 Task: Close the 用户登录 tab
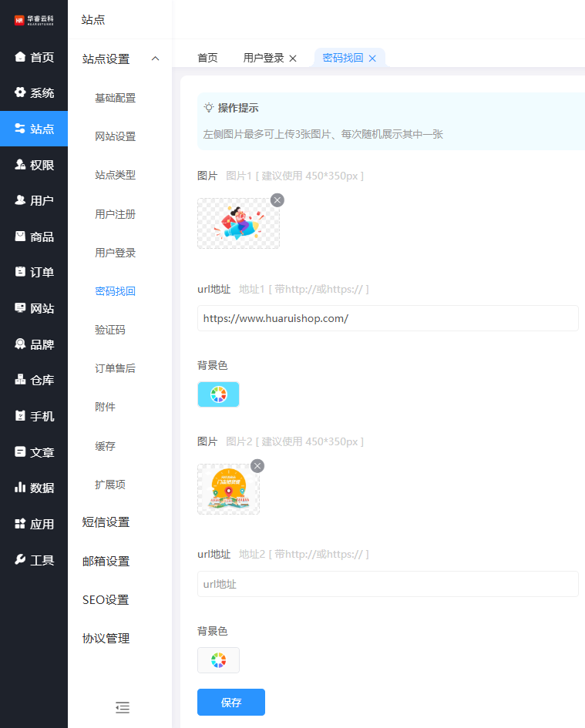(293, 59)
